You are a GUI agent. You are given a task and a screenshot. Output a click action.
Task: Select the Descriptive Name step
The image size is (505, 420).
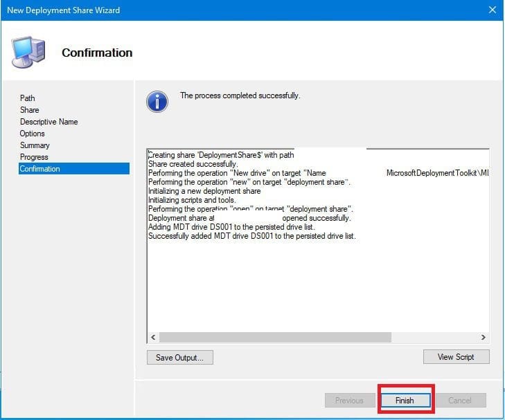[49, 122]
